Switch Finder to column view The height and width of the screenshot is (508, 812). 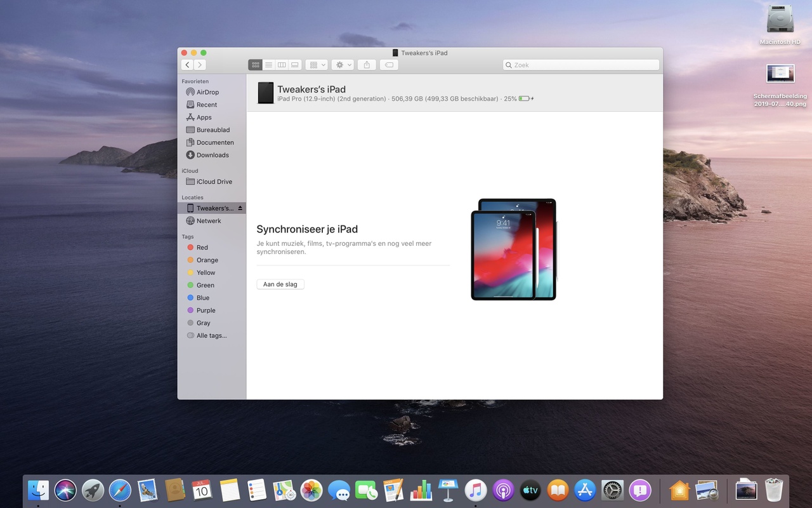pyautogui.click(x=282, y=65)
